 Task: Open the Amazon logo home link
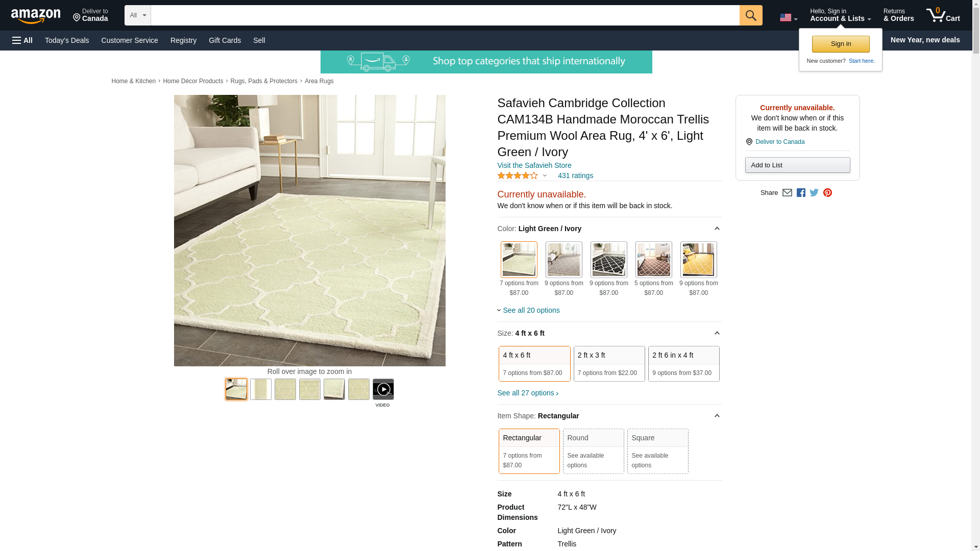tap(36, 16)
